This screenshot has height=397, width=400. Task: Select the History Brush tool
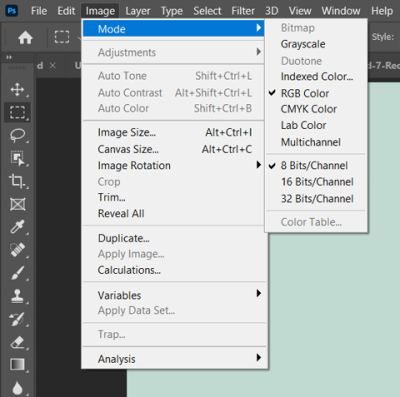point(17,319)
